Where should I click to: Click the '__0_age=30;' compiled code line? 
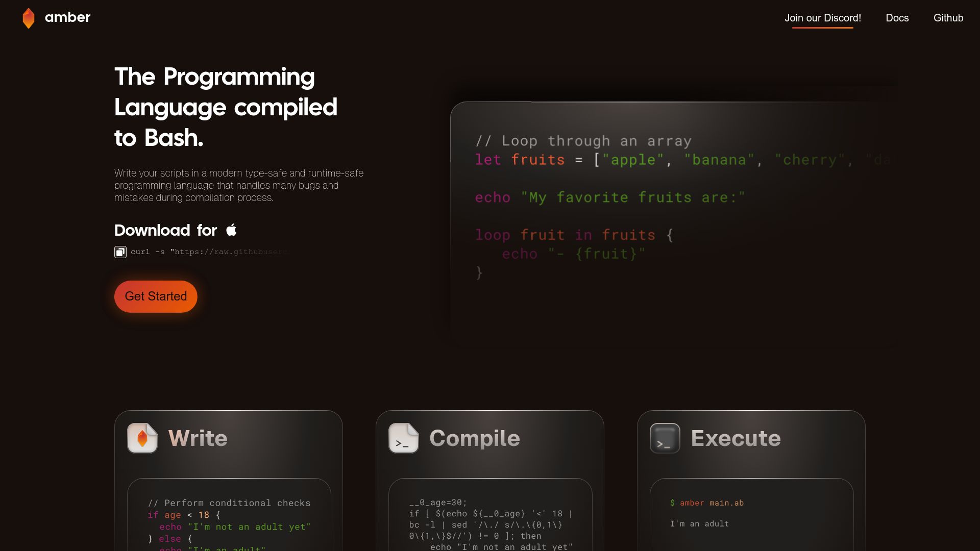point(438,503)
